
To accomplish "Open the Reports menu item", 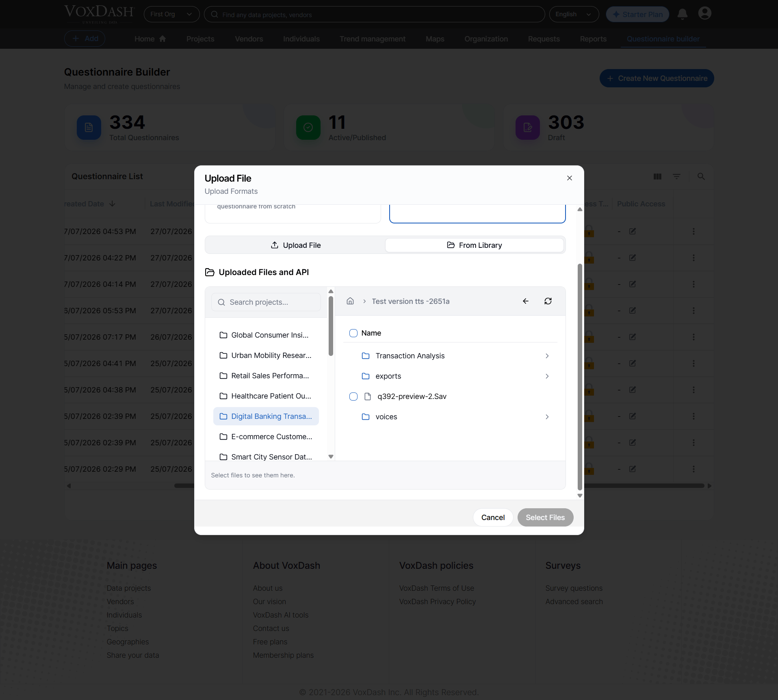I will point(593,39).
